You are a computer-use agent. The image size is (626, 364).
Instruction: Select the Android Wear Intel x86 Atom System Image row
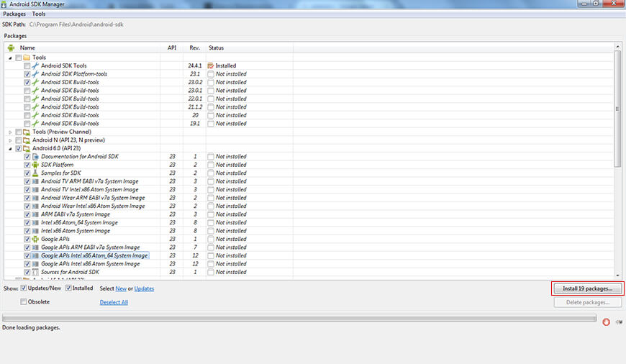click(93, 206)
